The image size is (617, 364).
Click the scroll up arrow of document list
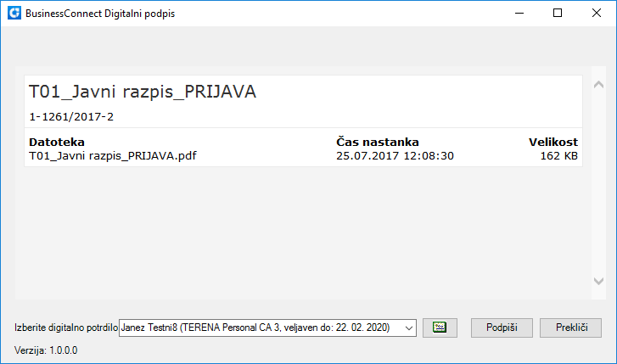tap(598, 84)
